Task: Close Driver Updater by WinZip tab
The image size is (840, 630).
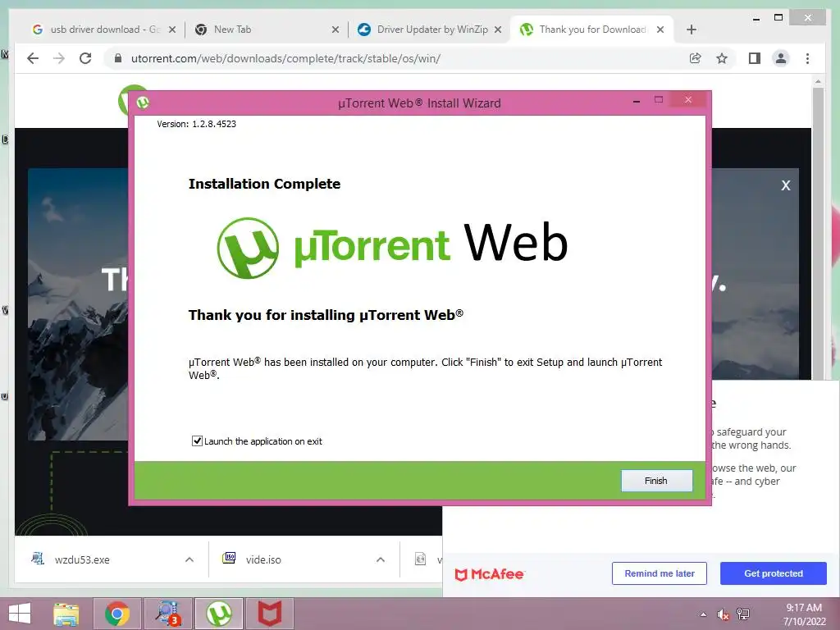Action: pos(498,30)
